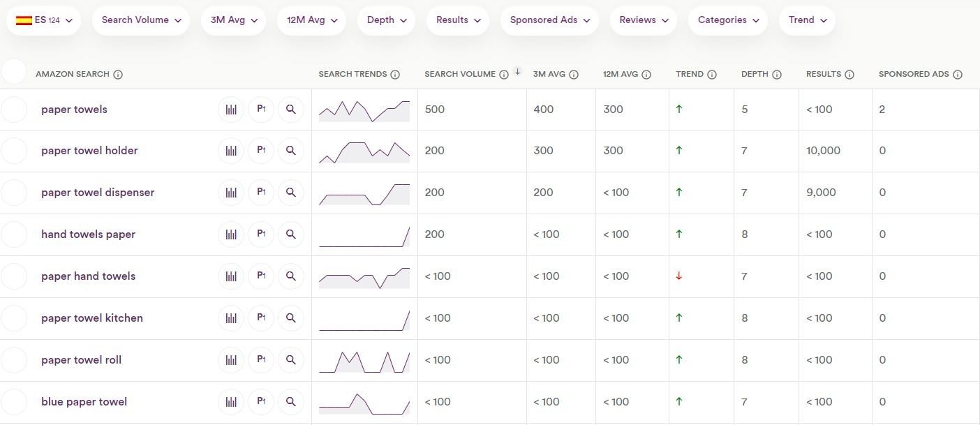
Task: Open the paper towels keyword link
Action: coord(74,110)
